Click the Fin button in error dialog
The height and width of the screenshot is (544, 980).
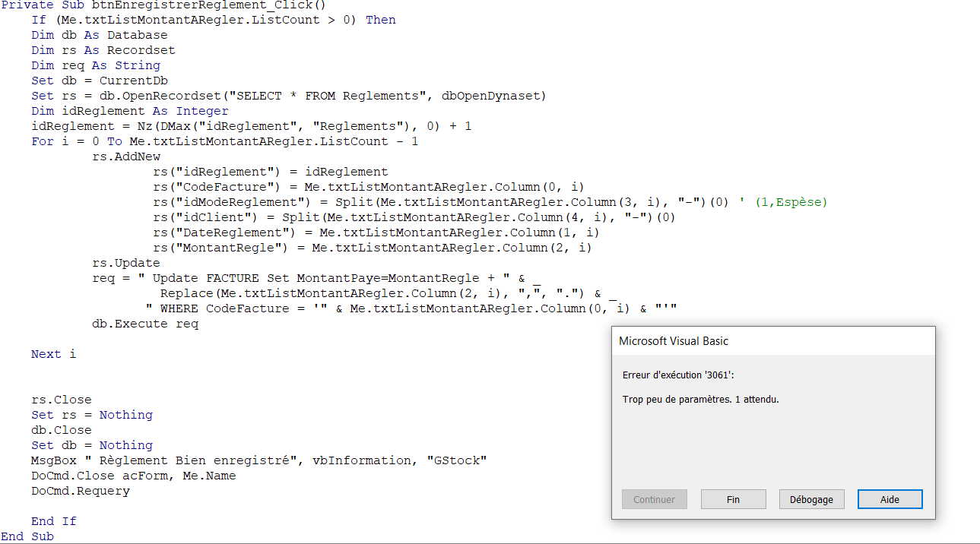[733, 499]
